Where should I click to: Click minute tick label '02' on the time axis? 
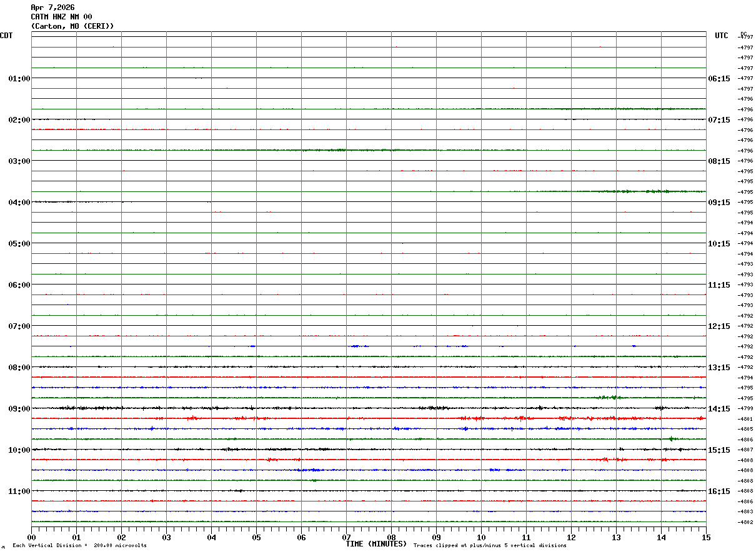tap(121, 538)
